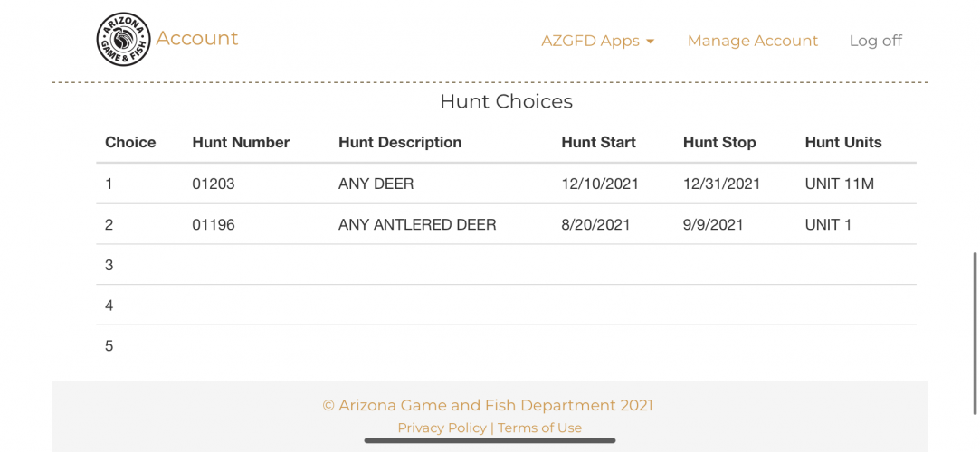Select hunt number 01203 cell
This screenshot has height=452, width=980.
(214, 184)
